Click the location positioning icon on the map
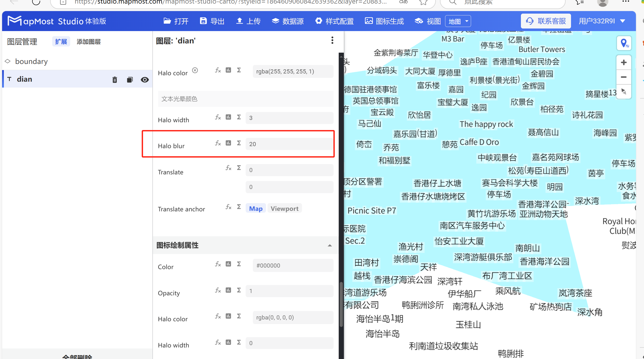The height and width of the screenshot is (359, 644). (624, 43)
